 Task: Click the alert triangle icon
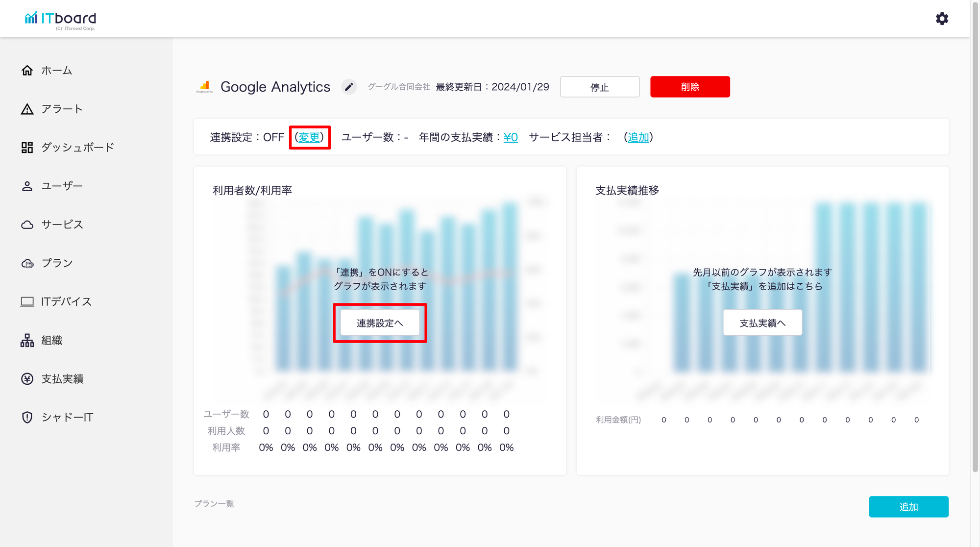pyautogui.click(x=27, y=109)
